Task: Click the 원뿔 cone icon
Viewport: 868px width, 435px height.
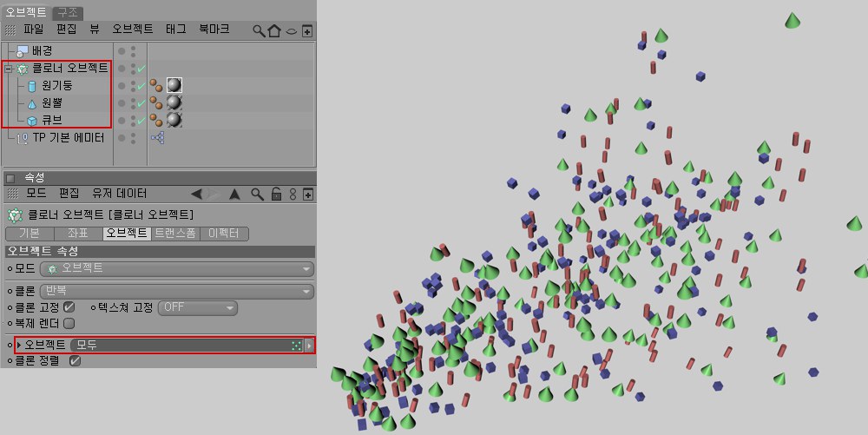Action: tap(32, 103)
